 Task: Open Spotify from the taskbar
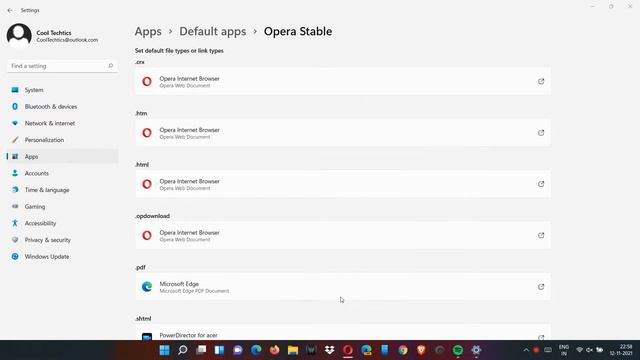point(458,350)
